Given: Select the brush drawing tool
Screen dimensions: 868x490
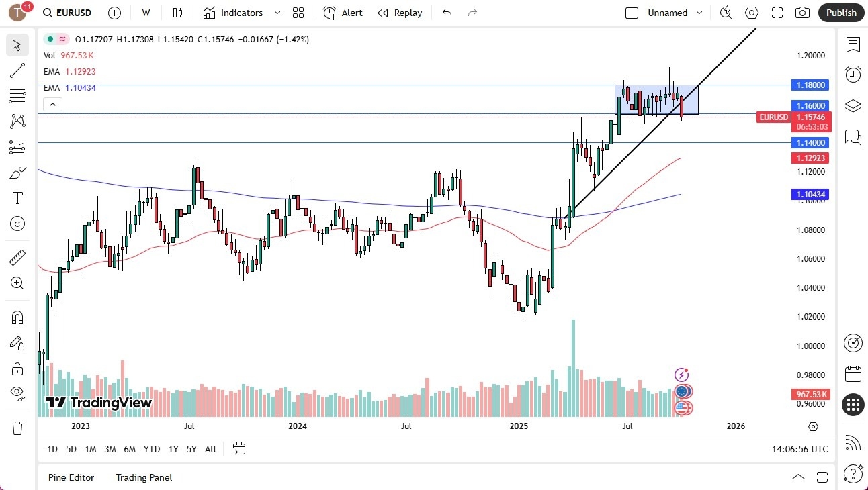Looking at the screenshot, I should 17,172.
